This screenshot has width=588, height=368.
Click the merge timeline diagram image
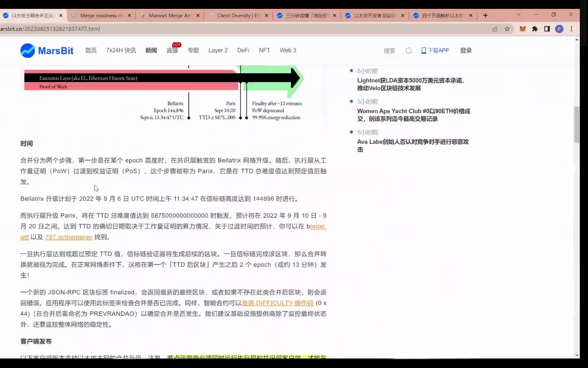point(174,98)
